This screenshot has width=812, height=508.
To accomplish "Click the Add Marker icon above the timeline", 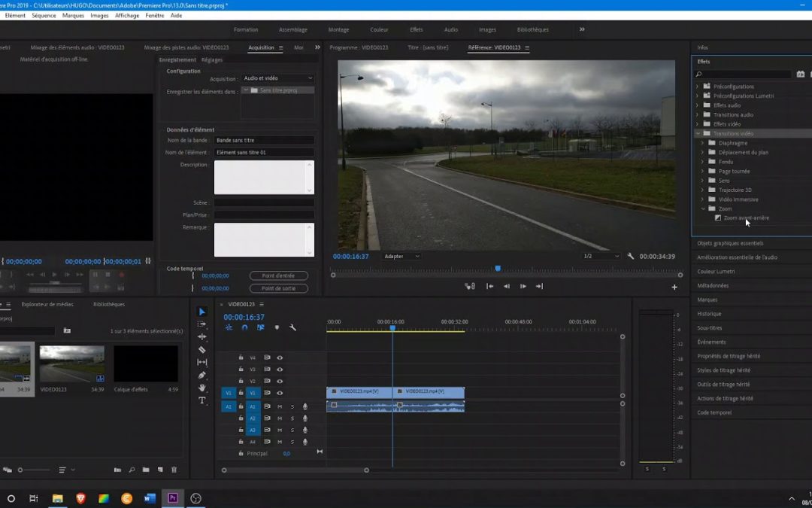I will click(277, 327).
